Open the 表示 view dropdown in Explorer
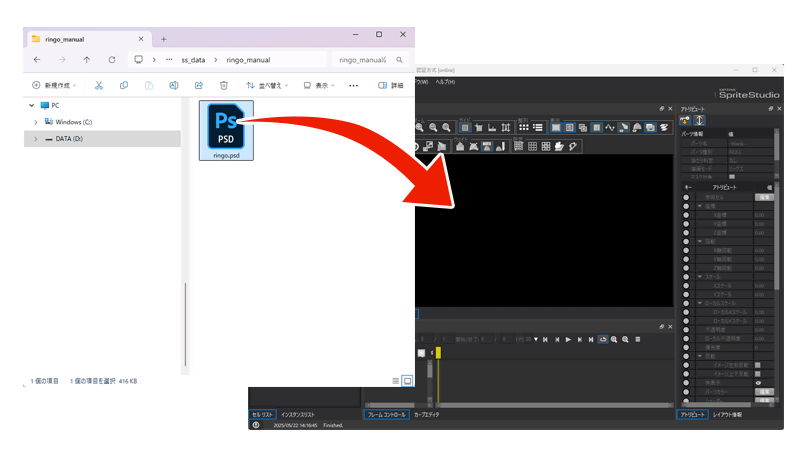The width and height of the screenshot is (800, 450). (319, 85)
